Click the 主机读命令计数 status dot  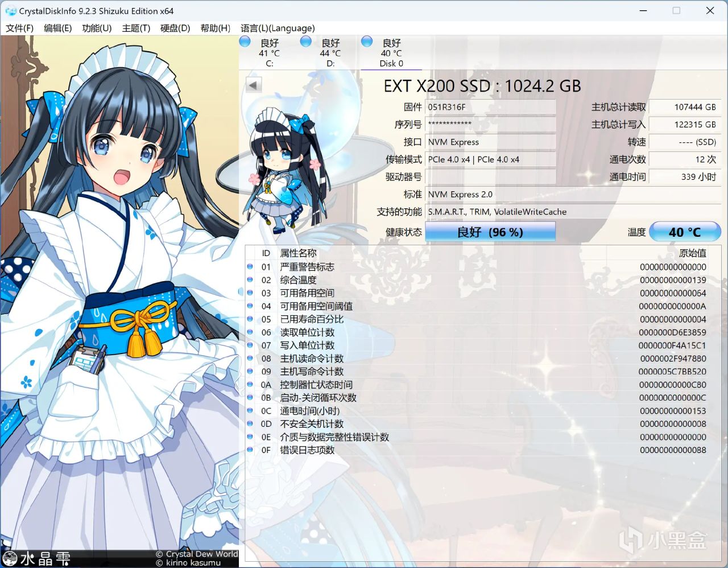[250, 358]
